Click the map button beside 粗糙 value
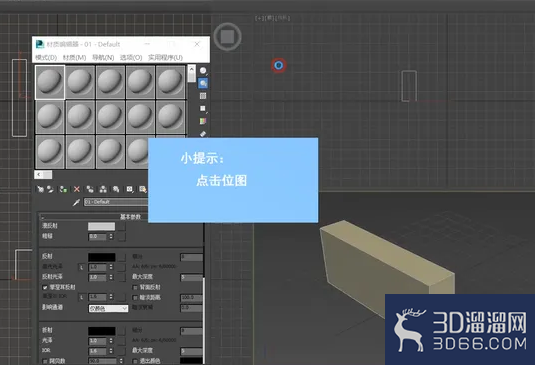Screen dimensions: 535x365 (122, 236)
